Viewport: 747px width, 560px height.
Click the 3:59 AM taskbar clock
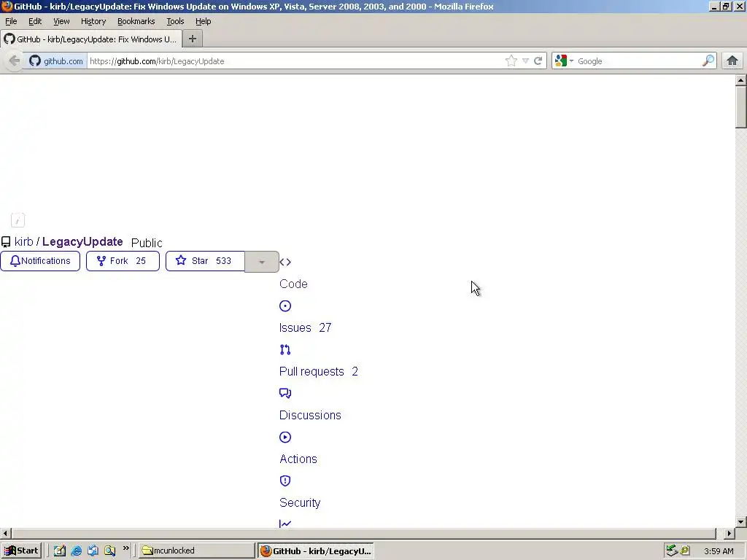[x=719, y=551]
